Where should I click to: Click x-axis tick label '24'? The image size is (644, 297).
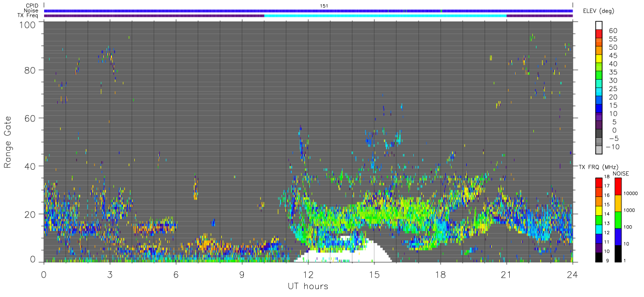pyautogui.click(x=573, y=274)
